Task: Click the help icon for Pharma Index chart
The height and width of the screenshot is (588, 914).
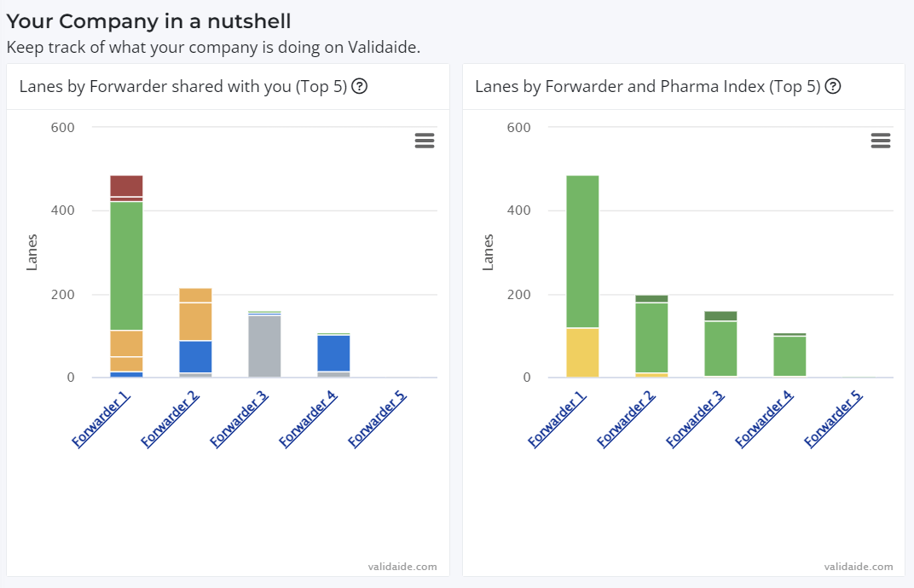Action: pos(833,86)
